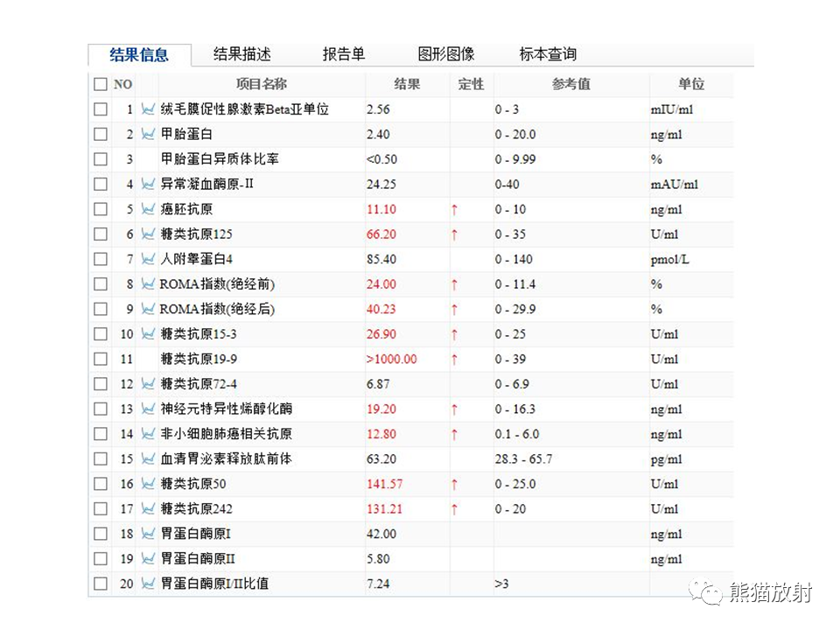Open trend chart icon for 糖类抗原50
The height and width of the screenshot is (630, 840).
pyautogui.click(x=148, y=484)
